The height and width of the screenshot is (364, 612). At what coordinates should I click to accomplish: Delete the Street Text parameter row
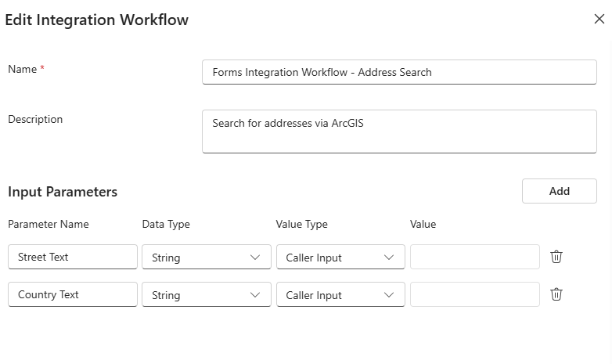[x=556, y=257]
